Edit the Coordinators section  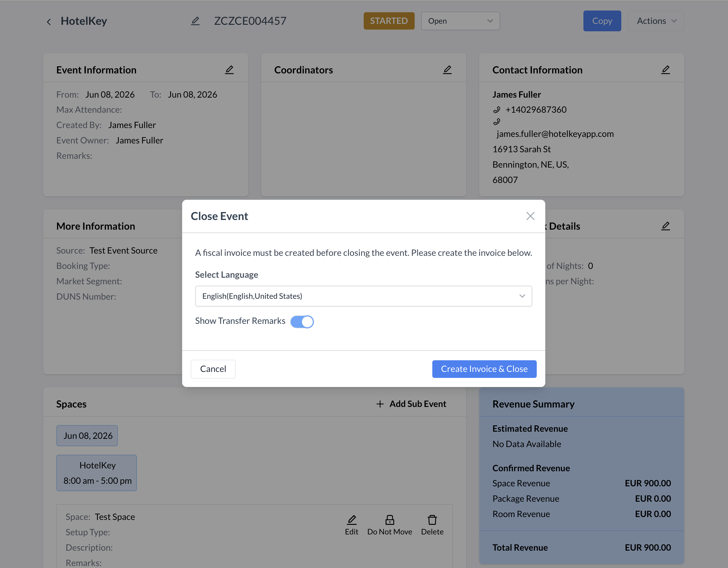click(447, 70)
